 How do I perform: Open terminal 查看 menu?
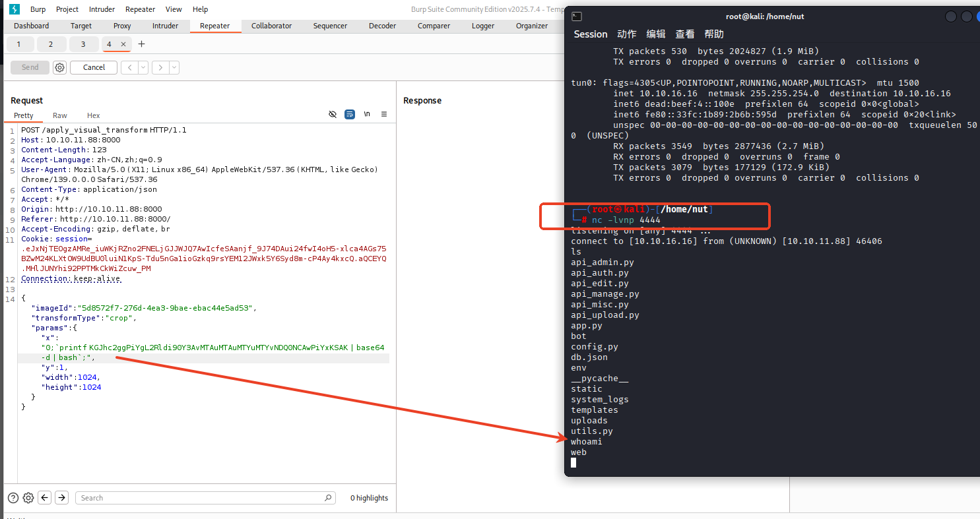click(685, 34)
